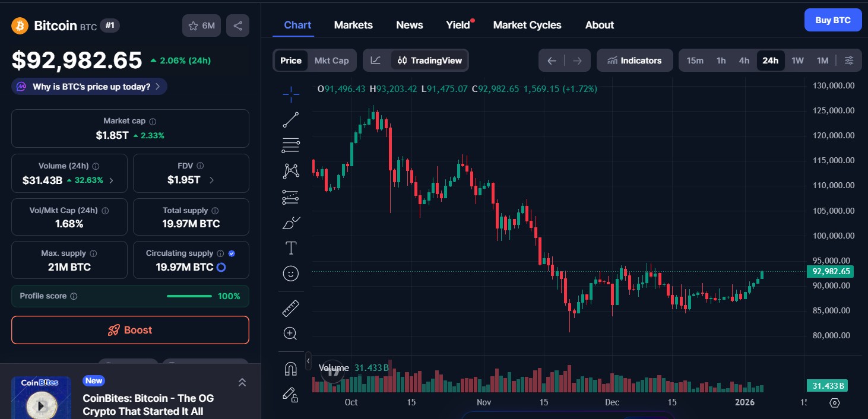Screen dimensions: 868x419
Task: Enable magnet snapping mode
Action: (x=290, y=368)
